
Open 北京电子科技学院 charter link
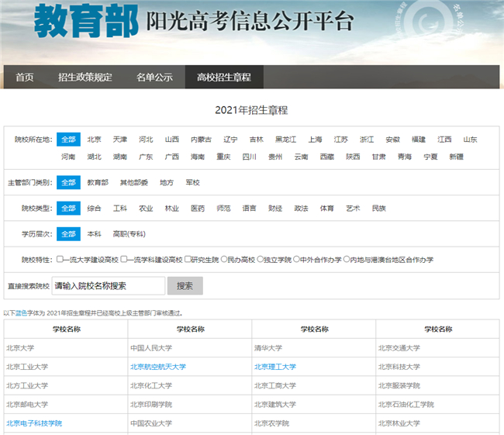point(34,423)
